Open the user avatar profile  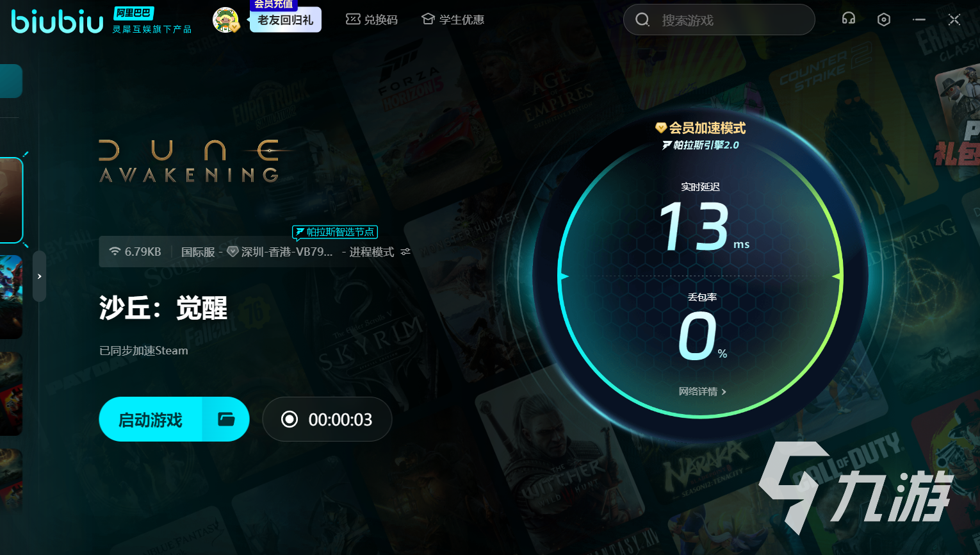click(x=225, y=21)
